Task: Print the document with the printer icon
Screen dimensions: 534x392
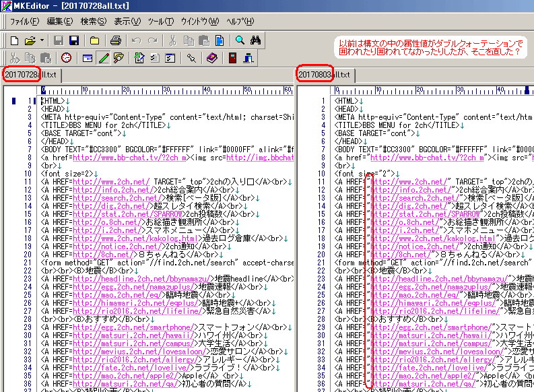Action: 116,40
